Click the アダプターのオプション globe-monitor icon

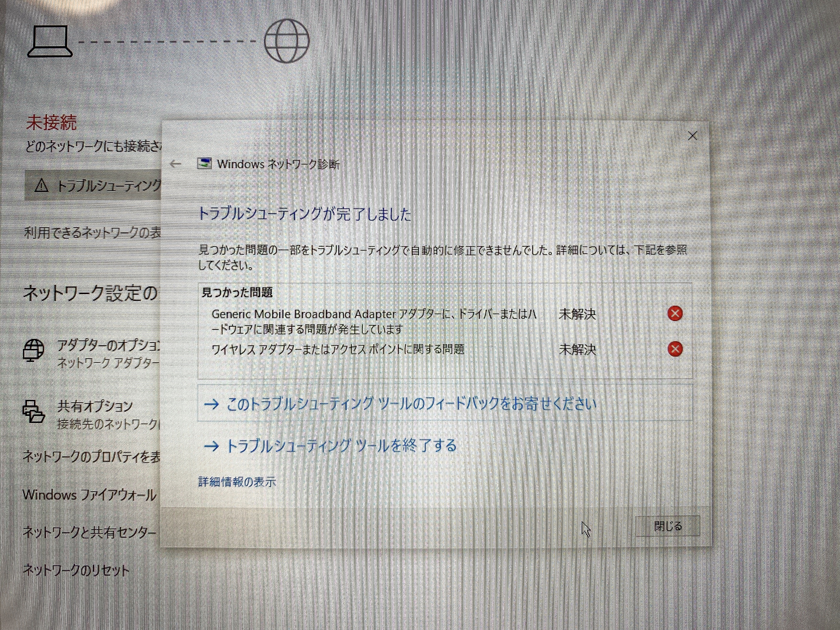point(34,350)
